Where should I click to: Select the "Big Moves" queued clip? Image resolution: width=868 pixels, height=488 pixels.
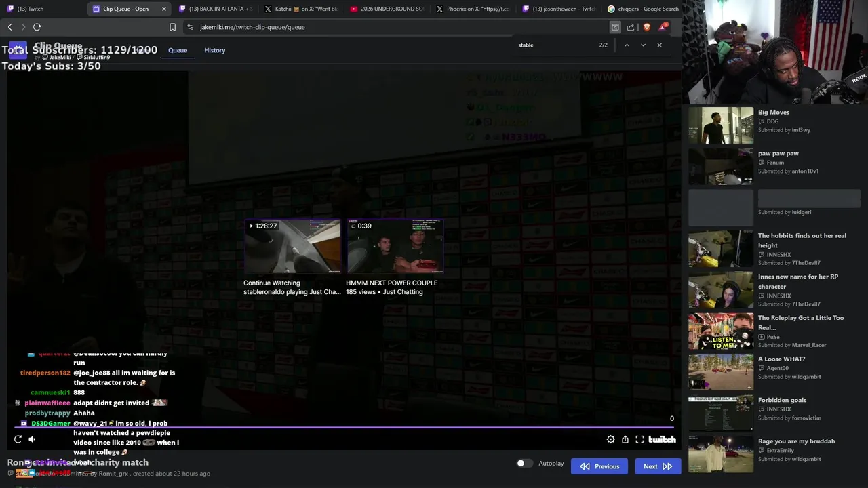tap(774, 113)
